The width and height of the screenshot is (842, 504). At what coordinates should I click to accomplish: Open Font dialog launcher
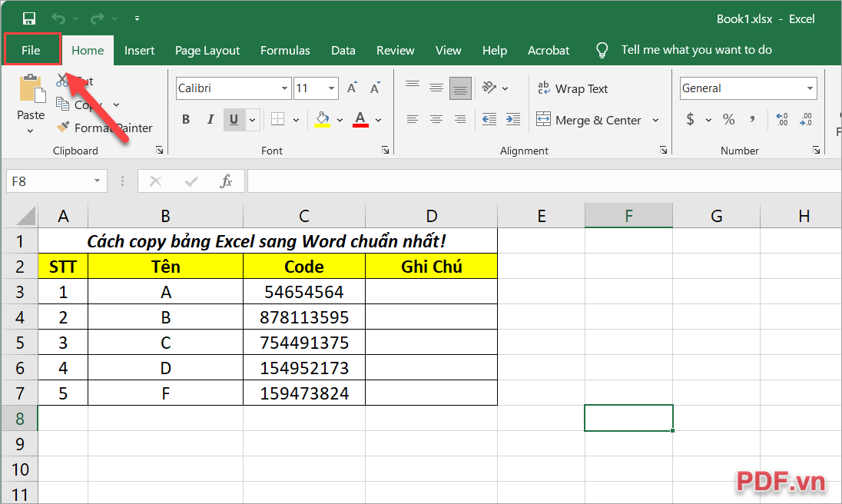[385, 151]
